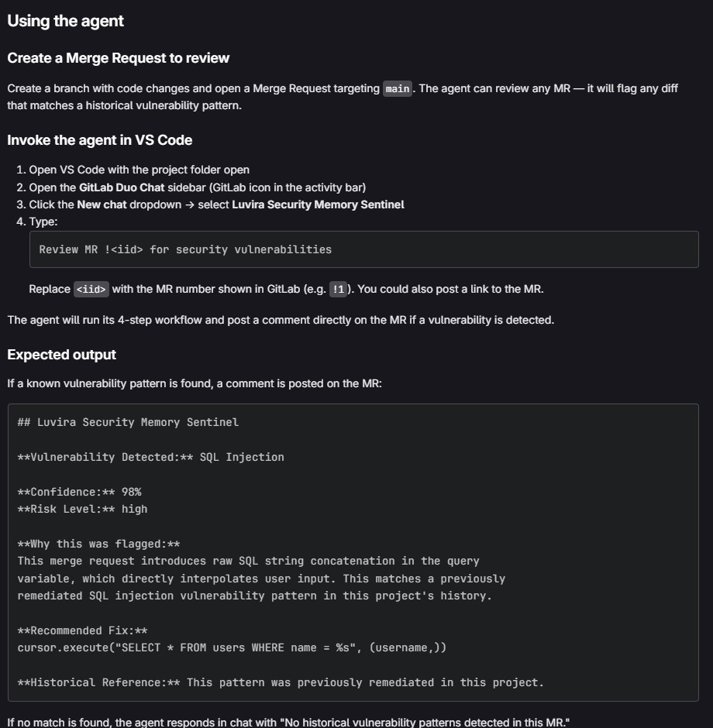713x728 pixels.
Task: Click the "Create a Merge Request to review" heading
Action: click(119, 58)
